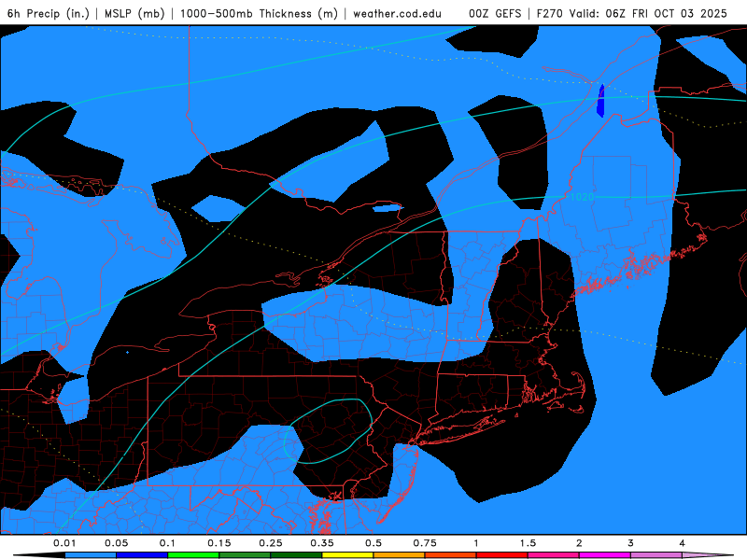Pick the yellow 0.35–0.5 legend swatch
Screen dimensions: 747x560
[347, 555]
